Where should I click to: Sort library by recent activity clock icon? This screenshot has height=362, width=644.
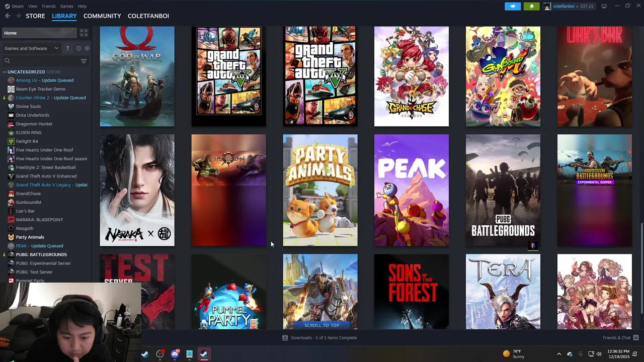(x=78, y=48)
